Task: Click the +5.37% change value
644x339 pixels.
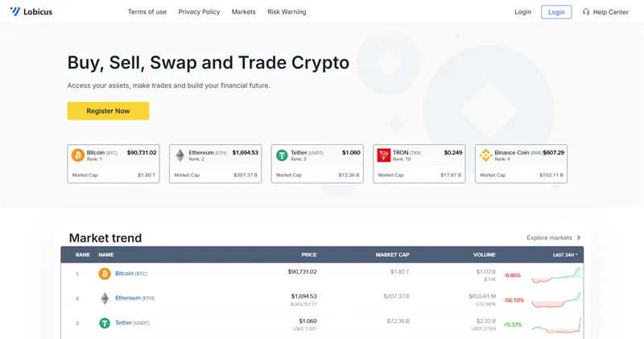Action: (513, 325)
